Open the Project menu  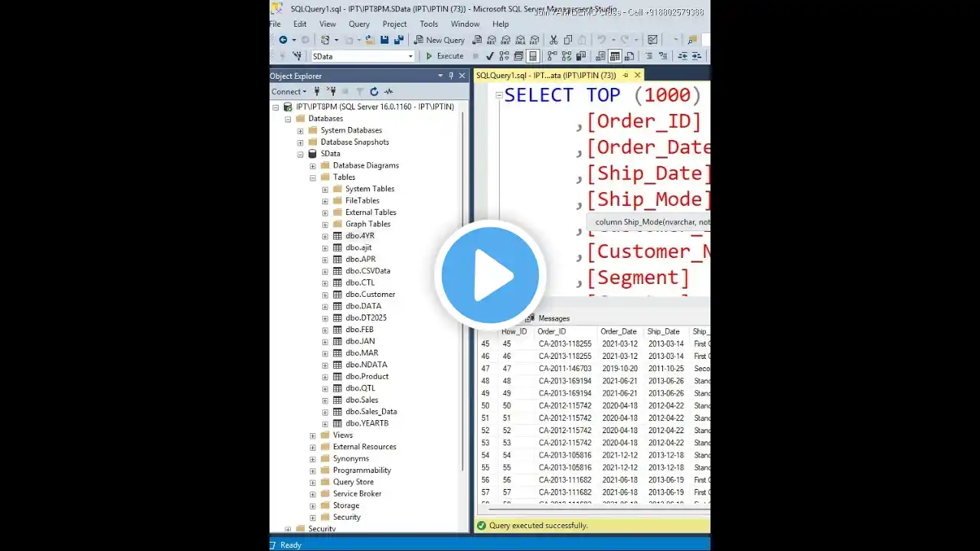(395, 24)
